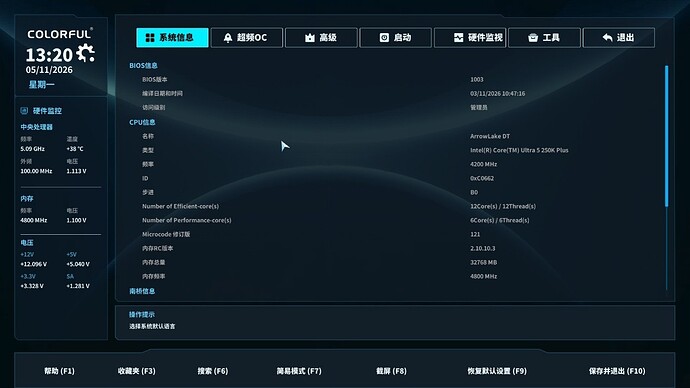Click the CPU信息 section heading

tap(142, 122)
